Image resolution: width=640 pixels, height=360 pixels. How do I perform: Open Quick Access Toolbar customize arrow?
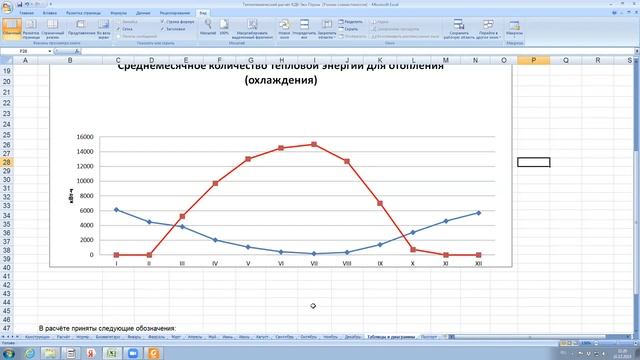[x=51, y=4]
